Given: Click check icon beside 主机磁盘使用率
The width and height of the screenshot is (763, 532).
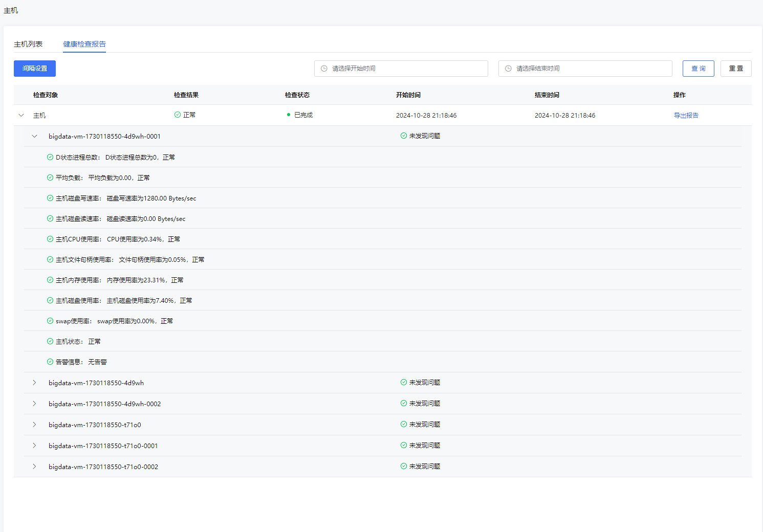Looking at the screenshot, I should tap(50, 300).
